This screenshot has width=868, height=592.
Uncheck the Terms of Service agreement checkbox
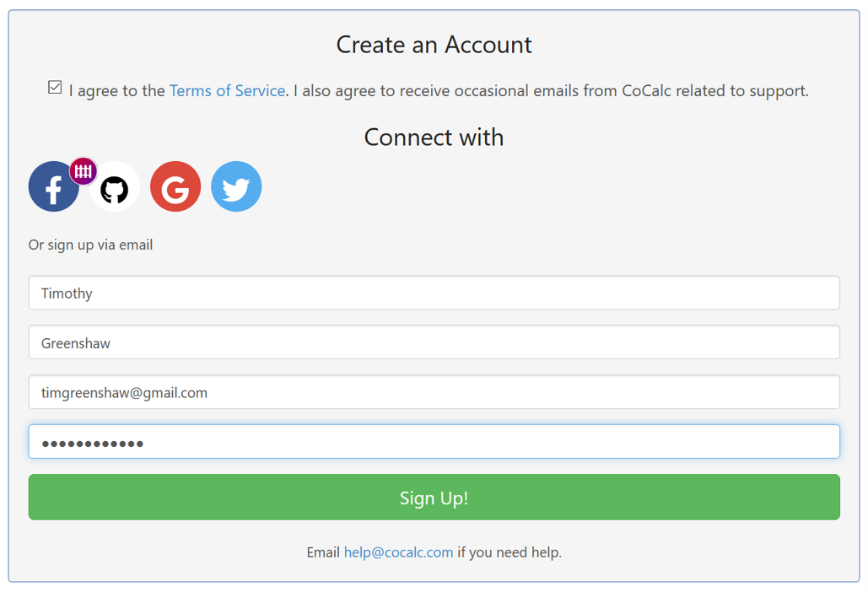click(x=55, y=88)
